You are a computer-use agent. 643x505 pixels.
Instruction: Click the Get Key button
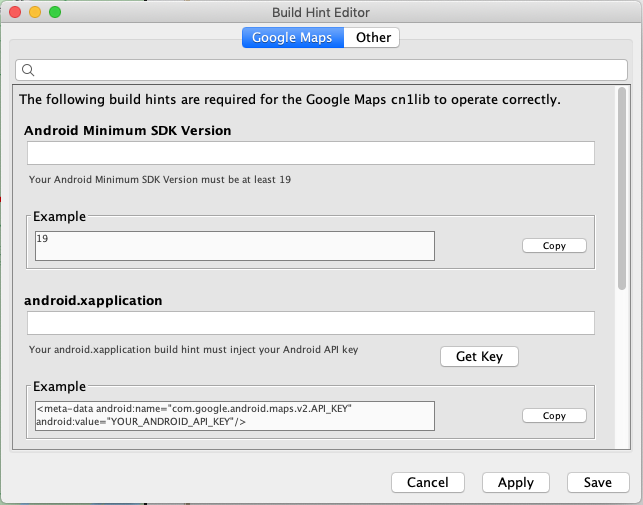coord(479,356)
